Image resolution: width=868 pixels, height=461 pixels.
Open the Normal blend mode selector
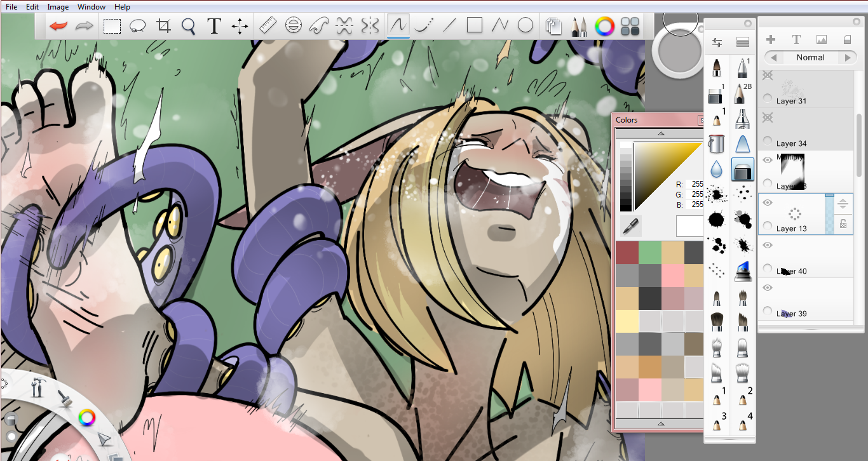point(810,58)
